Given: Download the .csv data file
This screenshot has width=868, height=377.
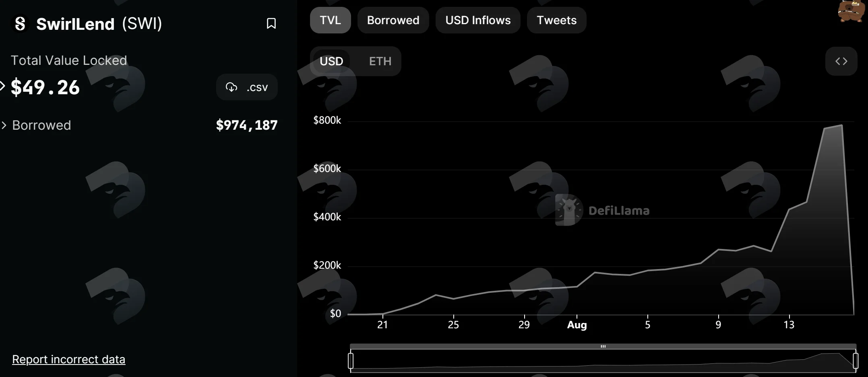Looking at the screenshot, I should [247, 87].
